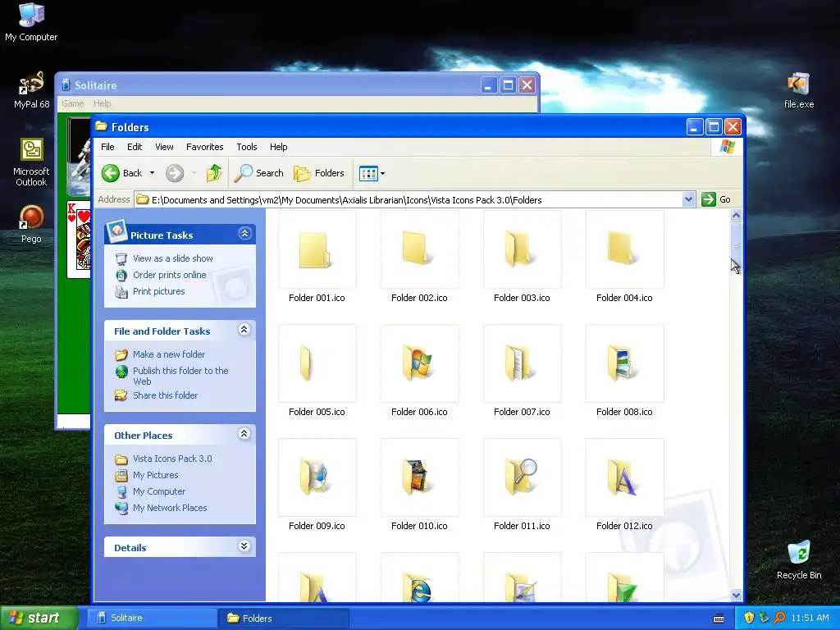The width and height of the screenshot is (840, 630).
Task: Click the Folders taskbar button
Action: (x=283, y=619)
